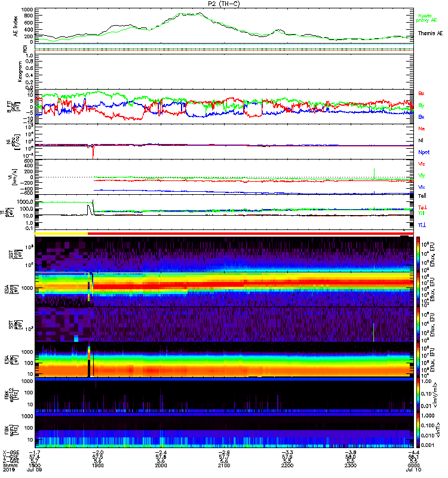Click the blue "Ti⊥" temperature legend label
This screenshot has width=448, height=478.
coord(422,225)
